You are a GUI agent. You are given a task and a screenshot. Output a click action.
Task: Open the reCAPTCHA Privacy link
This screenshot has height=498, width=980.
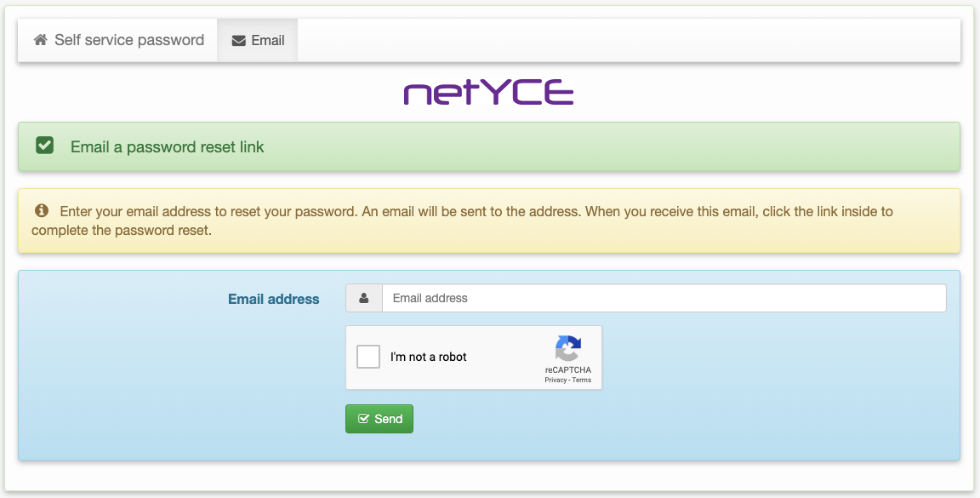[x=556, y=380]
